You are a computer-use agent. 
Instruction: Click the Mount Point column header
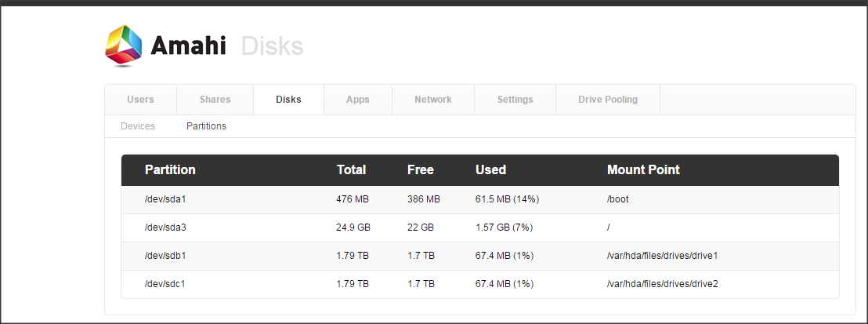pos(643,169)
